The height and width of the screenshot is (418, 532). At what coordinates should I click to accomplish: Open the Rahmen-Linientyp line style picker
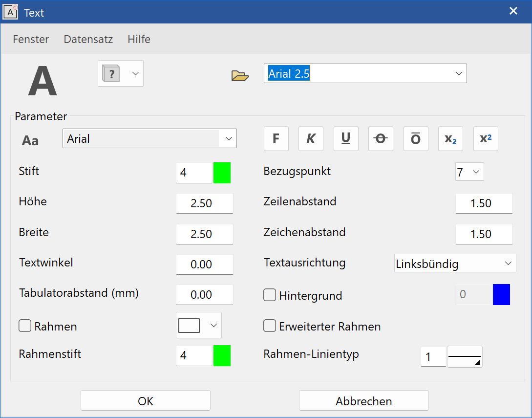click(x=465, y=356)
